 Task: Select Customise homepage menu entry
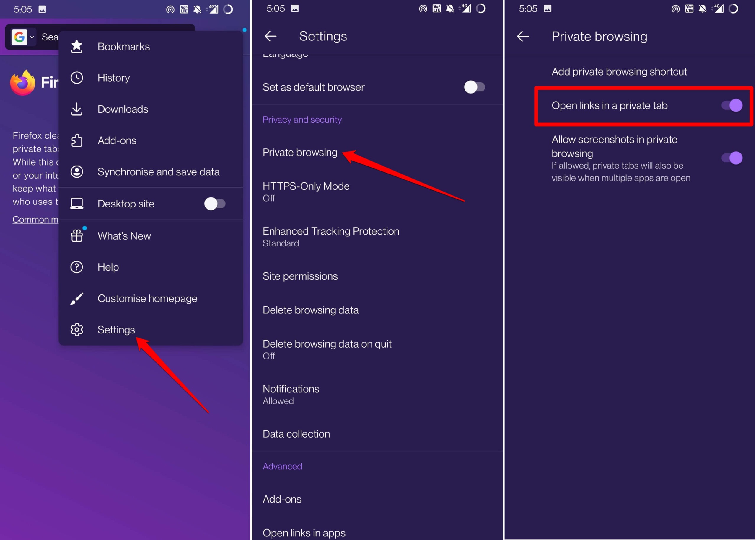click(x=151, y=298)
